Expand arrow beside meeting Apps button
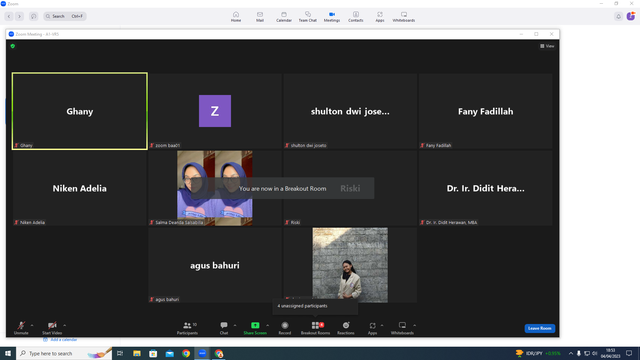This screenshot has width=640, height=360. pos(382,325)
